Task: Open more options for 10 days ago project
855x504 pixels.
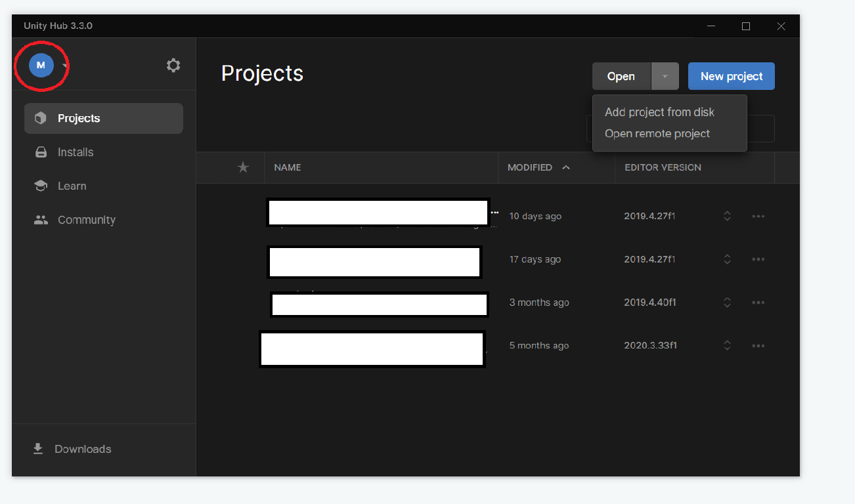Action: tap(758, 216)
